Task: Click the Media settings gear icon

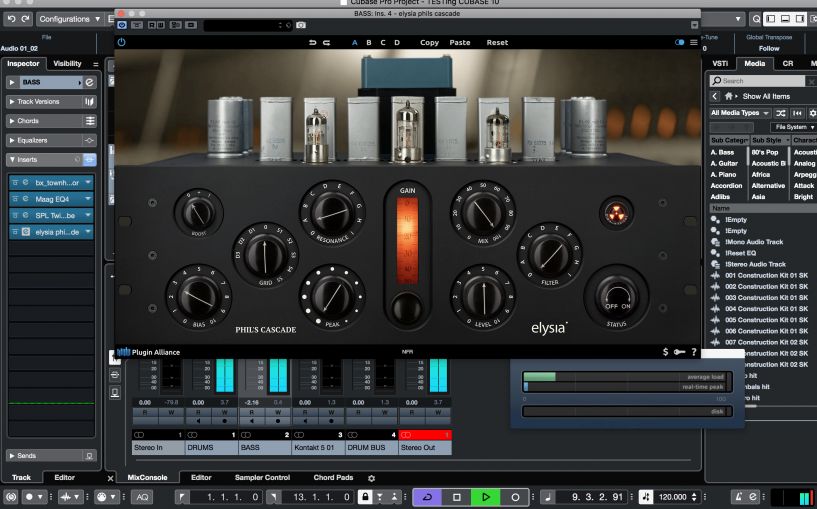Action: (812, 113)
